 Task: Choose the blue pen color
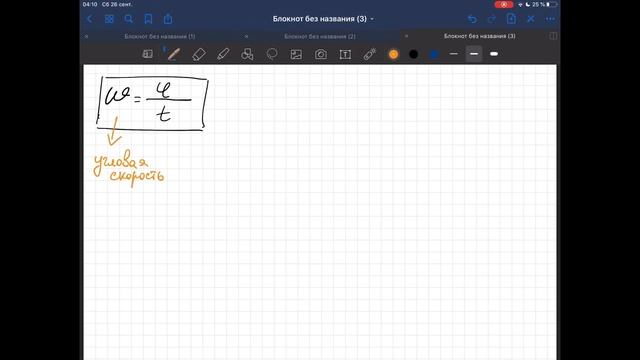tap(434, 54)
